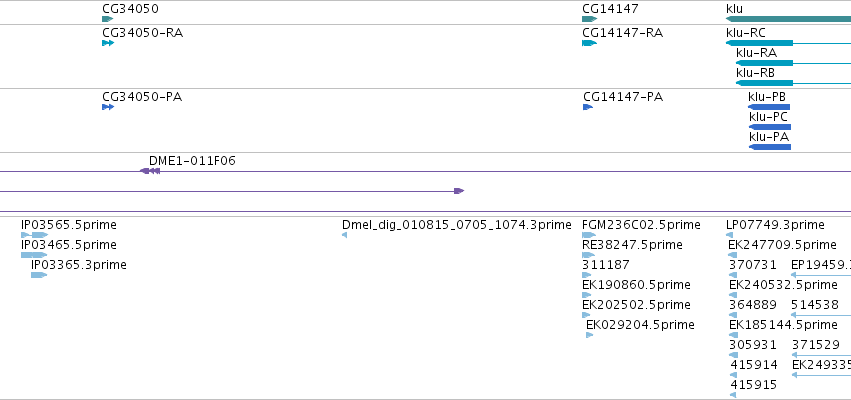The height and width of the screenshot is (400, 851).
Task: Open the EK185144.5prime label
Action: pyautogui.click(x=783, y=325)
